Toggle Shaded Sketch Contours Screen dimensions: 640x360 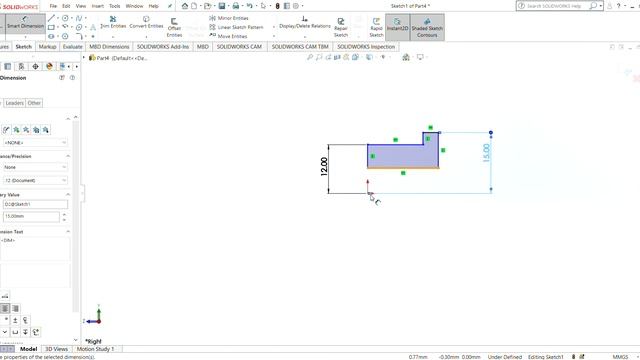pyautogui.click(x=427, y=27)
